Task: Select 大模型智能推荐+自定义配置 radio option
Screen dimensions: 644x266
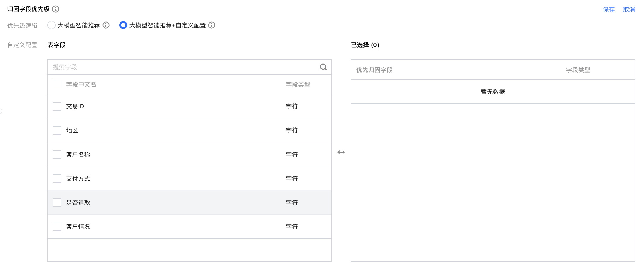Action: (123, 25)
